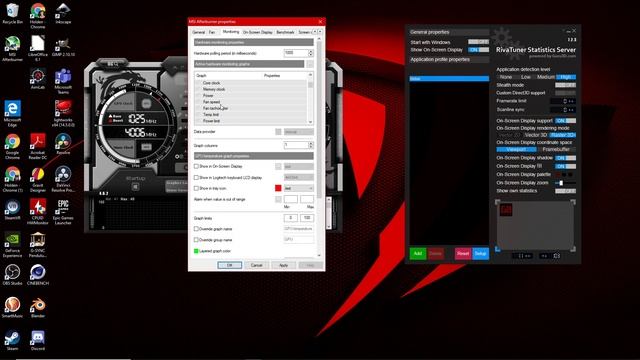Open the CINEBENCH desktop icon
This screenshot has height=360, width=640.
tap(38, 275)
